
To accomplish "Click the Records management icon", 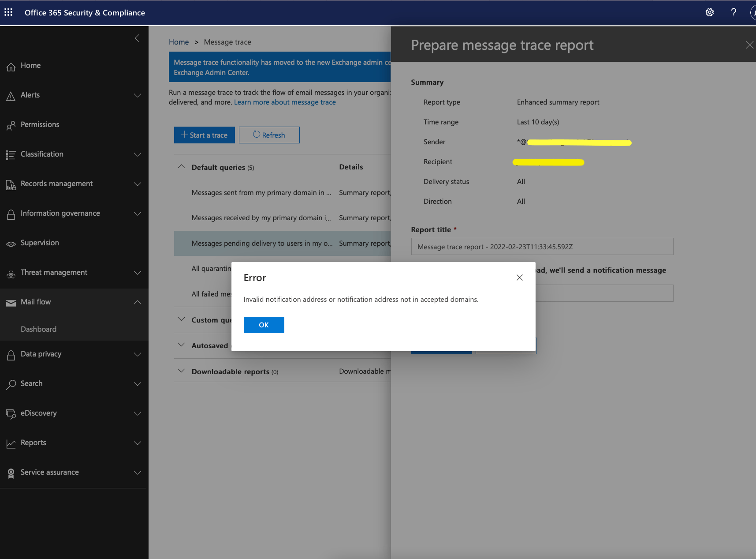I will click(x=11, y=185).
